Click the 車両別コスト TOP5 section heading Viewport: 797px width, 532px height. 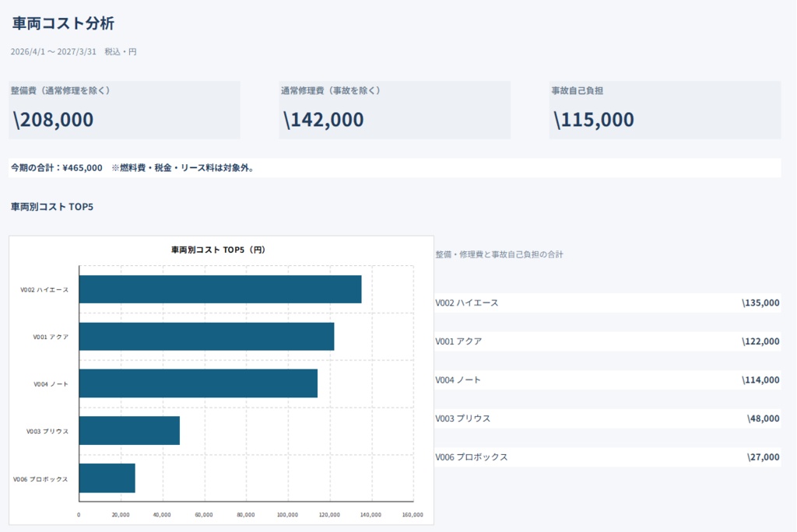click(x=52, y=207)
